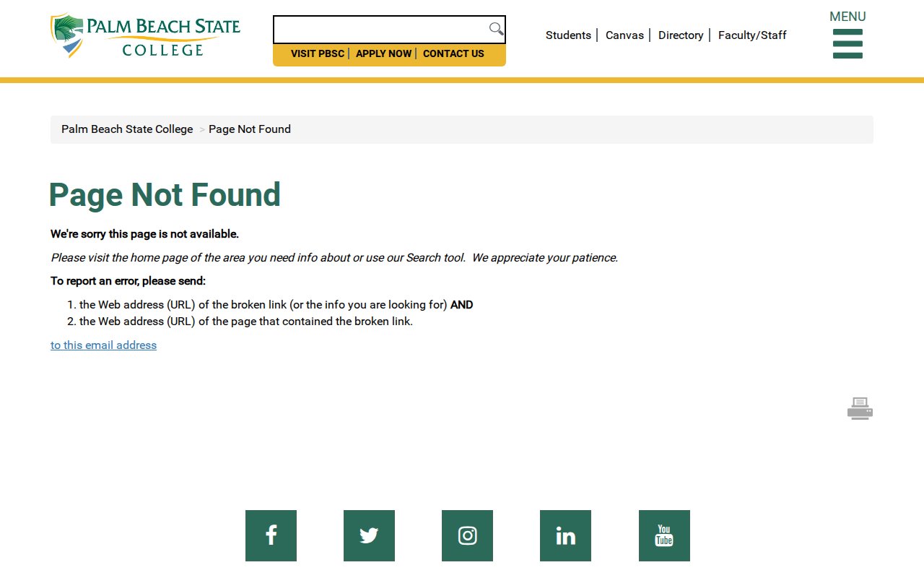Select the APPLY NOW button

tap(383, 53)
